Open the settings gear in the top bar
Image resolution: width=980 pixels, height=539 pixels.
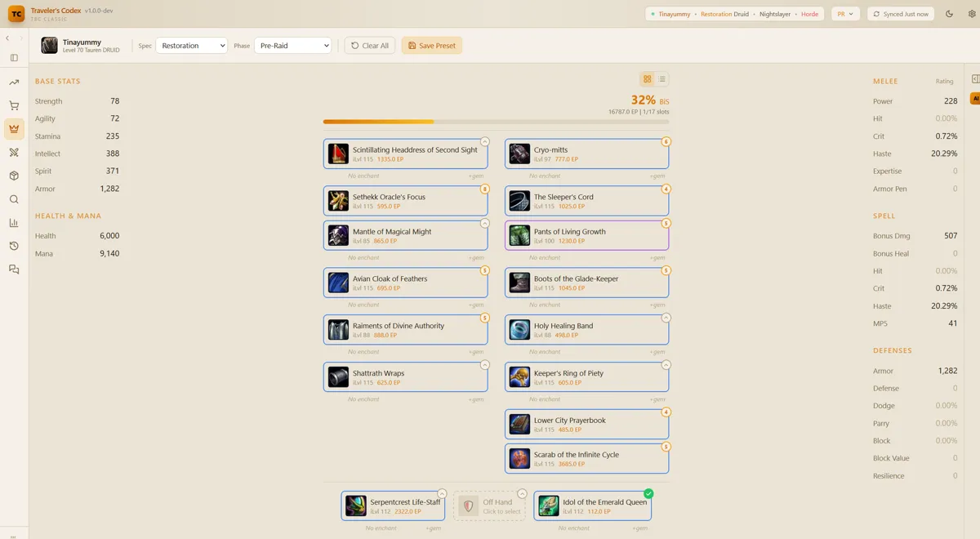pos(971,13)
